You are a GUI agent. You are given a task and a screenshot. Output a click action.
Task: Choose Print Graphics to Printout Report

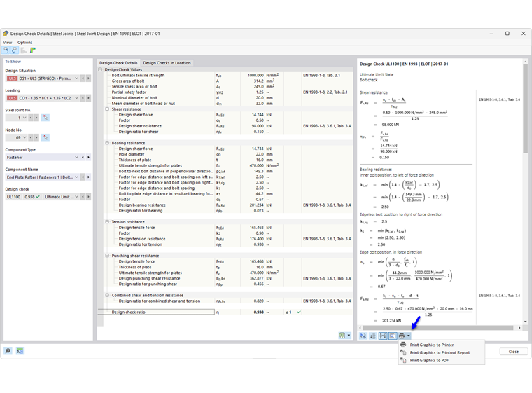pos(440,352)
